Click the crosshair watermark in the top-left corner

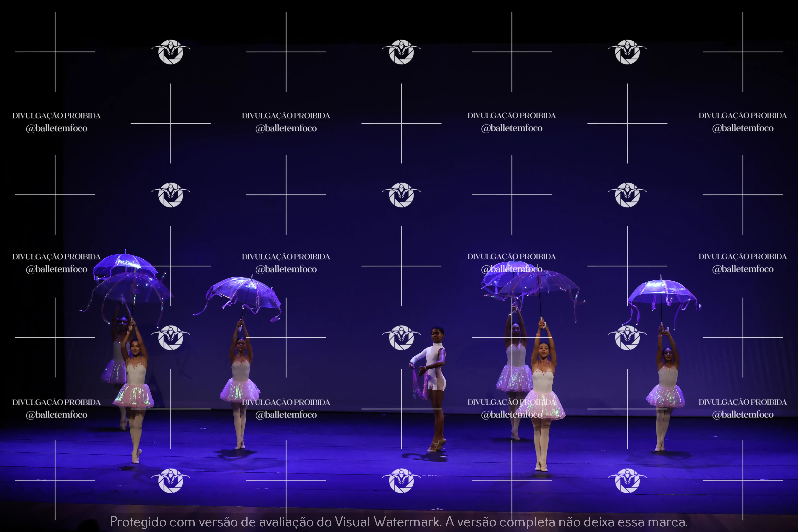click(55, 52)
